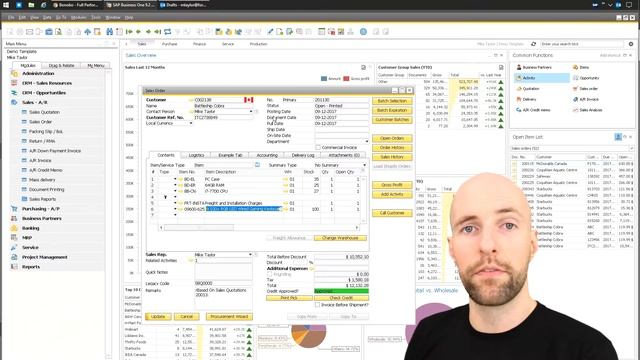Click the envelope email icon in toolbar

[29, 31]
